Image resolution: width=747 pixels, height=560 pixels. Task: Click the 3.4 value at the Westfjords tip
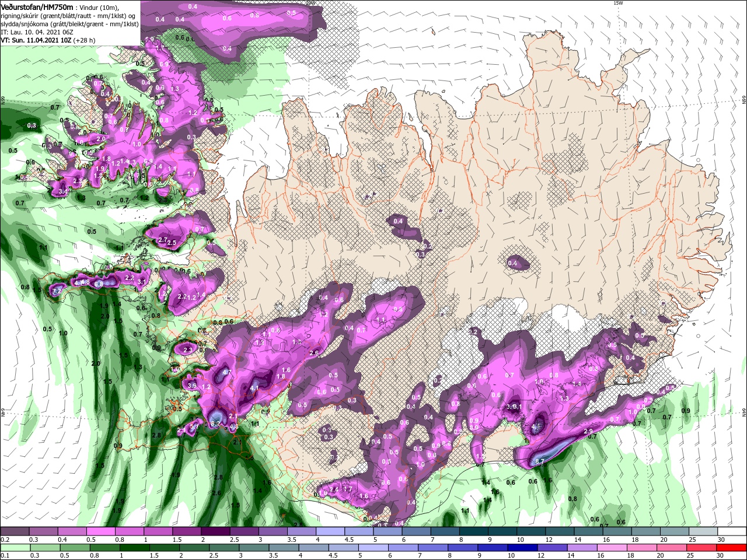[x=64, y=191]
